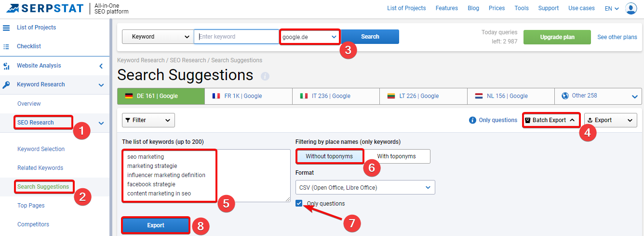The height and width of the screenshot is (236, 644).
Task: Click the Checklist icon in the sidebar
Action: (x=7, y=46)
